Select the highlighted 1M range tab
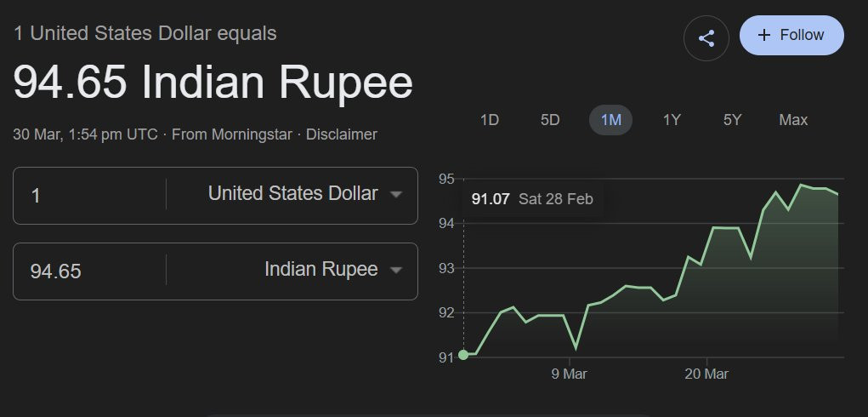868x417 pixels. click(x=610, y=120)
